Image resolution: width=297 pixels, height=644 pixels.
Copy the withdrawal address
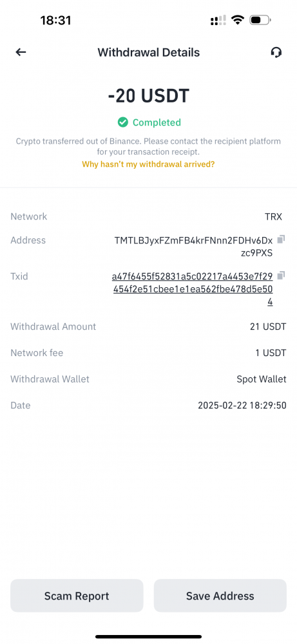coord(282,239)
